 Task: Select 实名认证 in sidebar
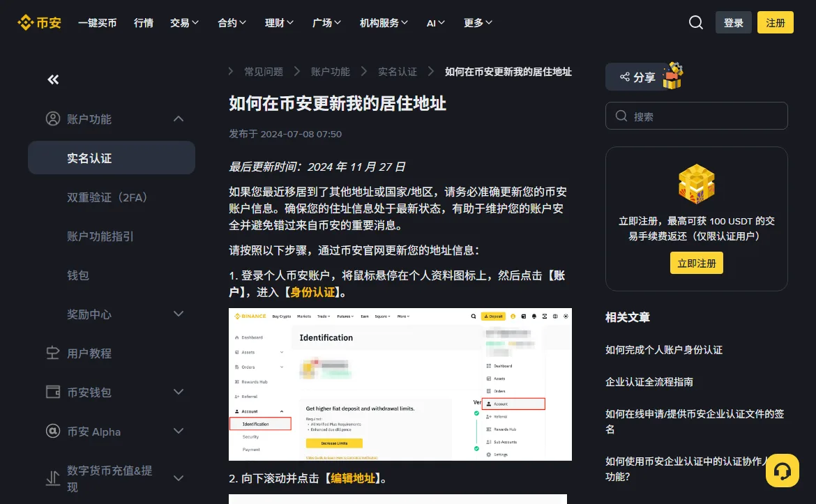(112, 158)
